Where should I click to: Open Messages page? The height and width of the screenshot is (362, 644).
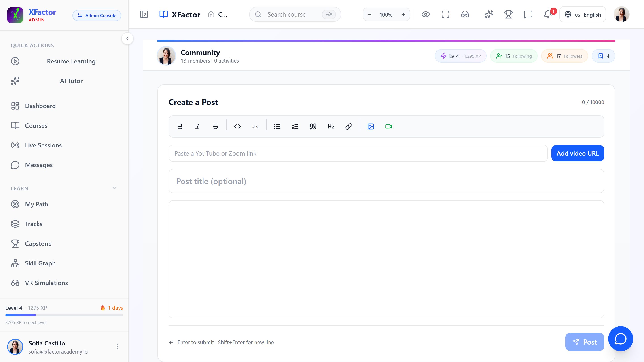coord(64,165)
